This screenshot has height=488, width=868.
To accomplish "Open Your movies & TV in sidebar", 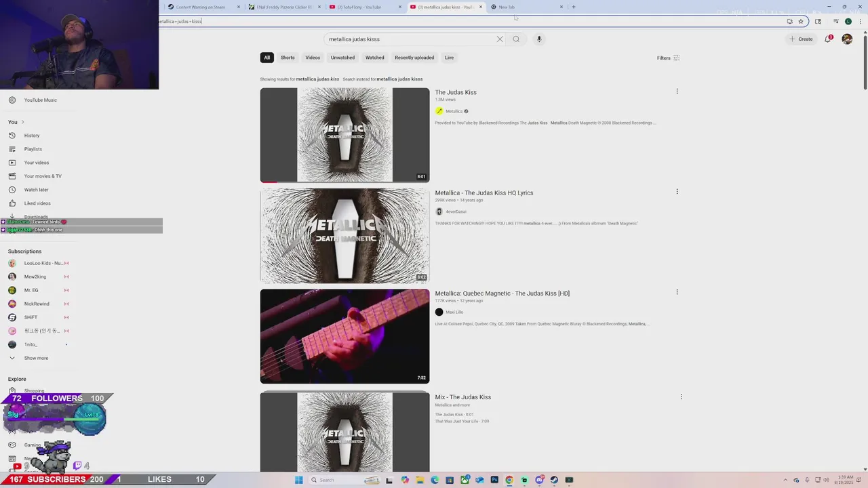I will 43,176.
